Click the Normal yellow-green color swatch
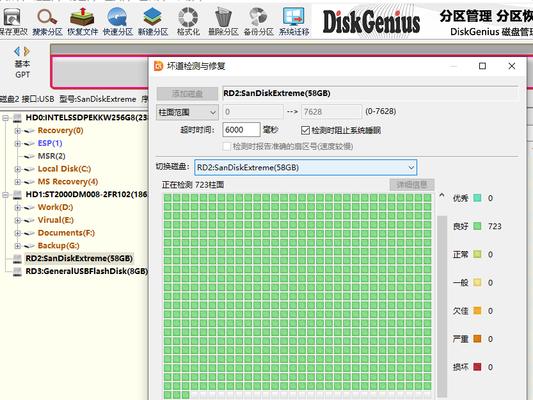 (x=477, y=254)
